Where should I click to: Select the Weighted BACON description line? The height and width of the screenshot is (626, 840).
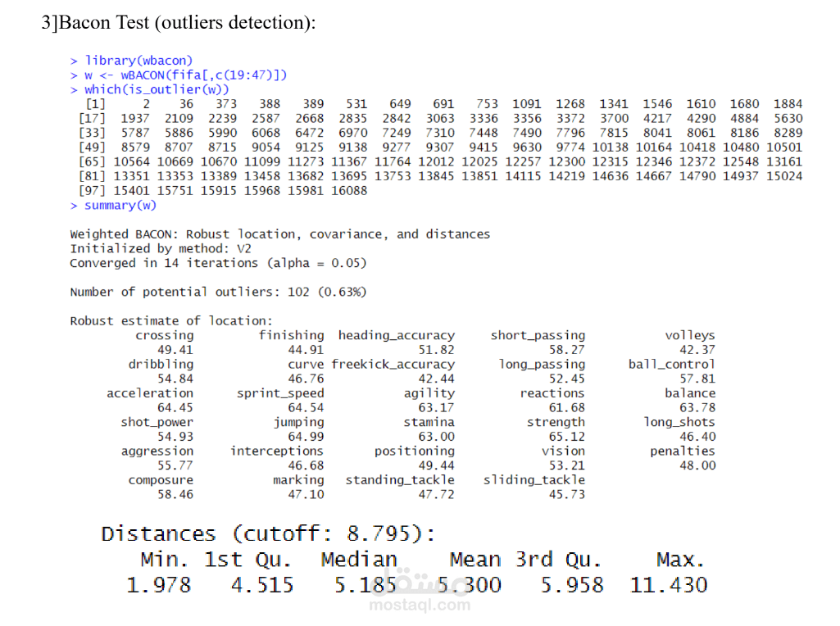pos(280,234)
